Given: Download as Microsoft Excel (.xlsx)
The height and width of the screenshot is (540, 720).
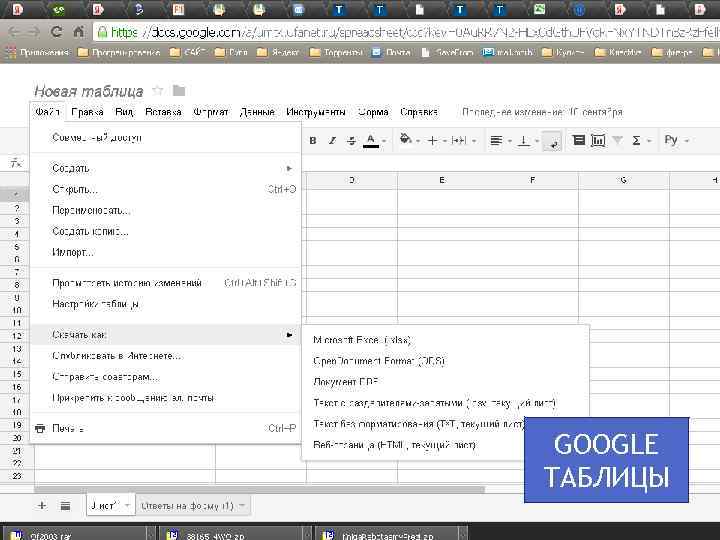Looking at the screenshot, I should click(x=445, y=340).
